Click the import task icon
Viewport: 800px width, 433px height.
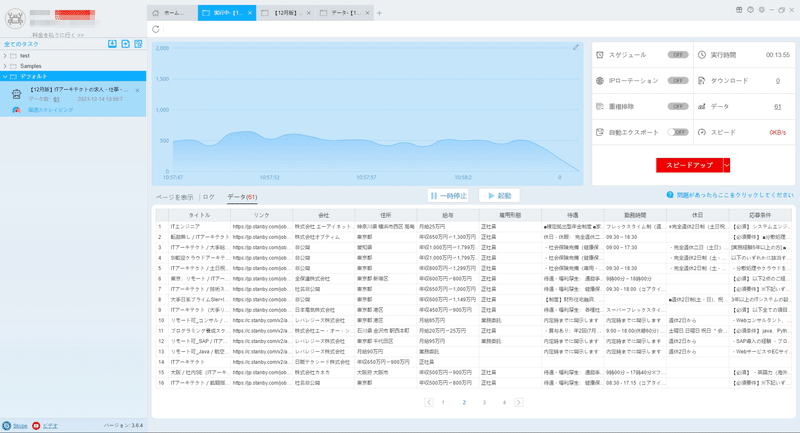[x=112, y=44]
